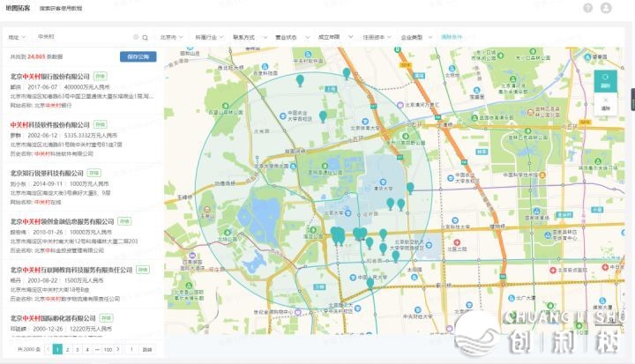Open the 企业类型 filter dropdown
The height and width of the screenshot is (364, 635).
click(x=416, y=37)
